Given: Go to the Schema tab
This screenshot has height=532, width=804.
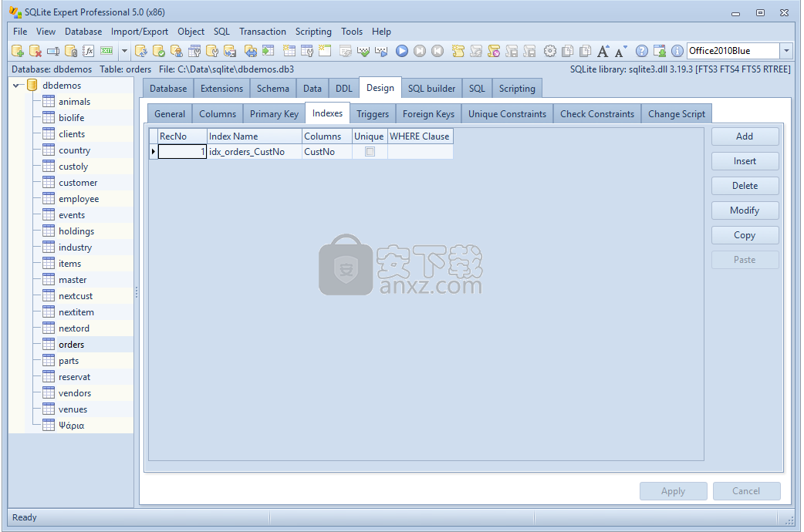Looking at the screenshot, I should [x=273, y=89].
